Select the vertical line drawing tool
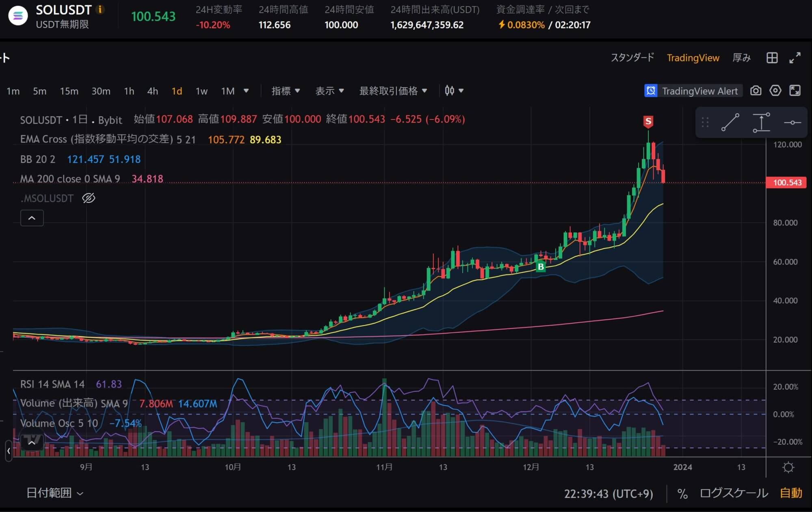This screenshot has height=512, width=812. 761,122
